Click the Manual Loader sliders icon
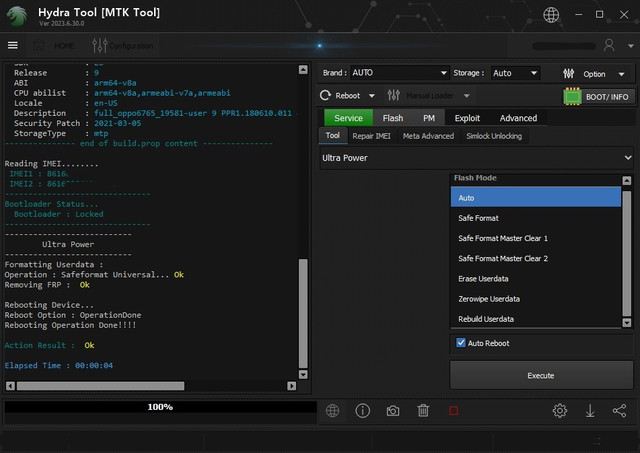The width and height of the screenshot is (640, 453). 393,95
